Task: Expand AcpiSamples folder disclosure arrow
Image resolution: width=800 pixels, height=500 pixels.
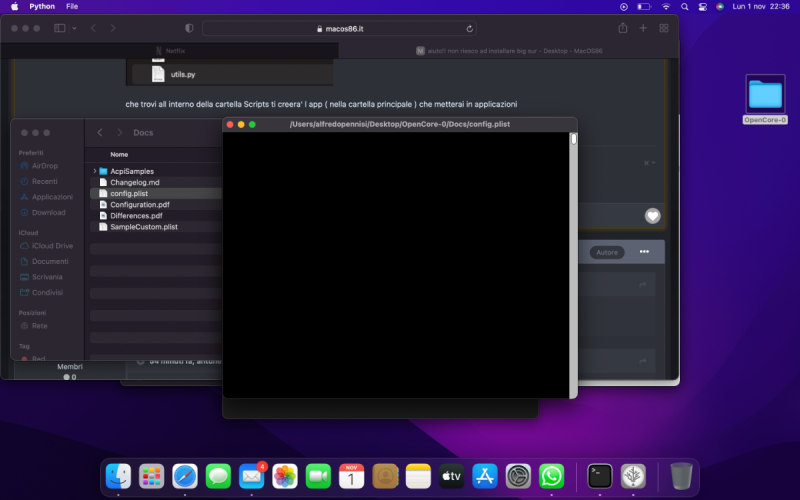Action: pos(95,171)
